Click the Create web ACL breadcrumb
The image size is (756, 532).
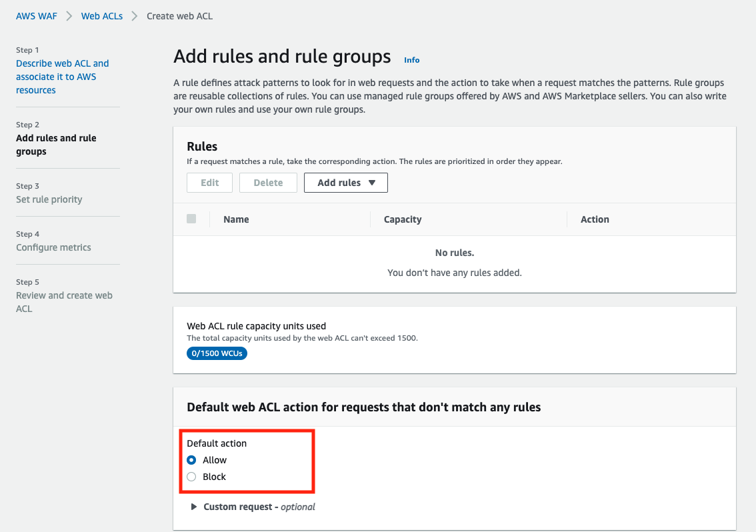pos(180,16)
